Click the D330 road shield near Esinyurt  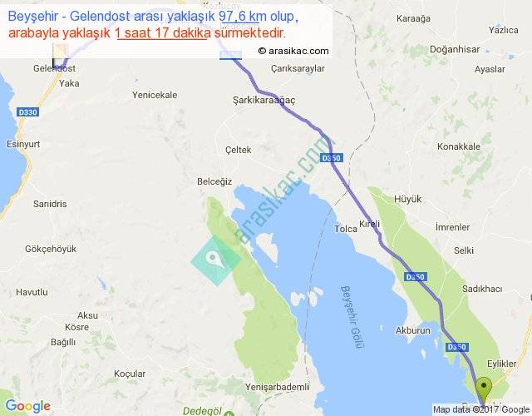(27, 112)
